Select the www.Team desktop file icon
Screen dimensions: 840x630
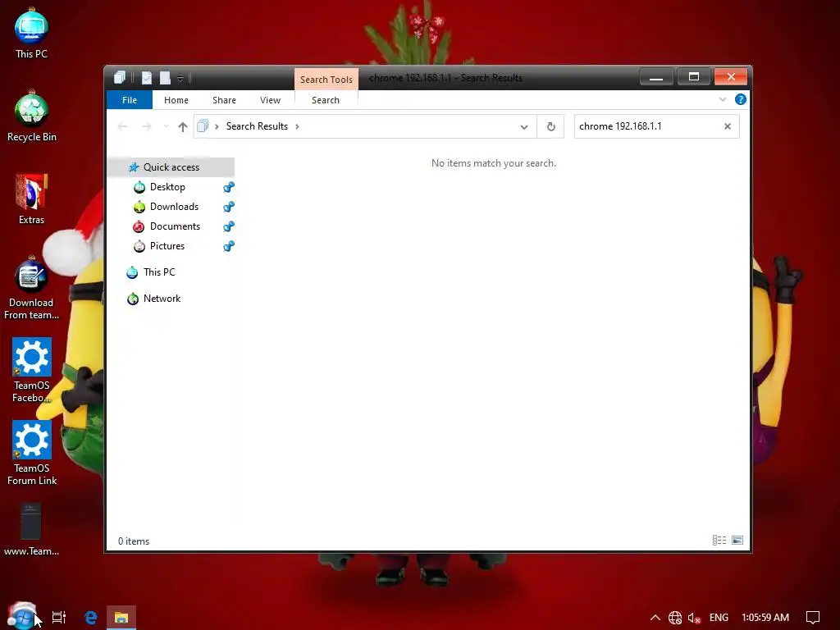[31, 529]
